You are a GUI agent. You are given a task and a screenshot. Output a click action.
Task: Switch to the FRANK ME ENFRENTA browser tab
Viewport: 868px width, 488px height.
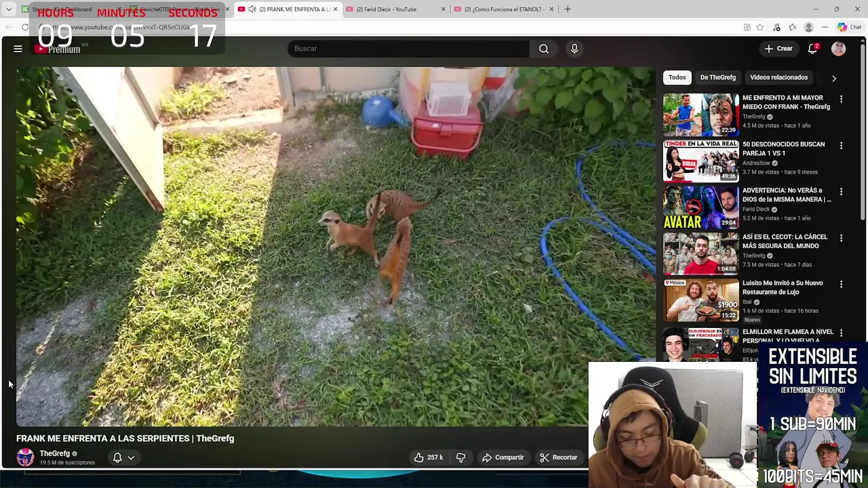click(290, 9)
